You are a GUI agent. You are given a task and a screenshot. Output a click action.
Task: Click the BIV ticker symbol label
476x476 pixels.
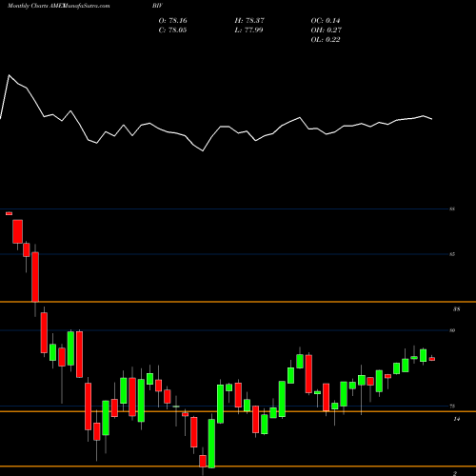click(x=157, y=6)
